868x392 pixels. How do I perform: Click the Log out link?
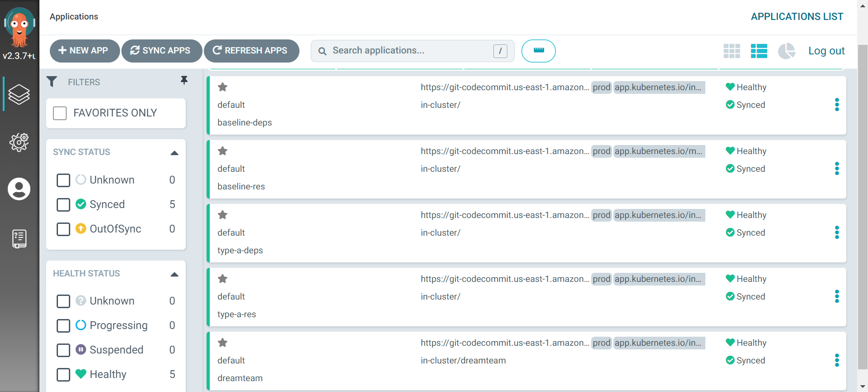pyautogui.click(x=826, y=51)
